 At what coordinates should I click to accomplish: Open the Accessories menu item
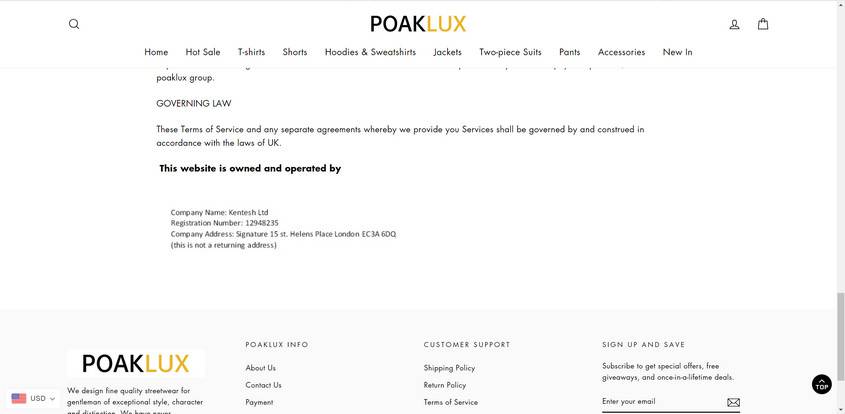click(621, 52)
